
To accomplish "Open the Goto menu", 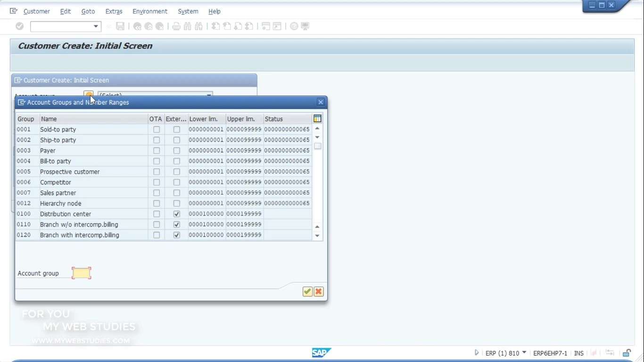I will click(x=88, y=11).
